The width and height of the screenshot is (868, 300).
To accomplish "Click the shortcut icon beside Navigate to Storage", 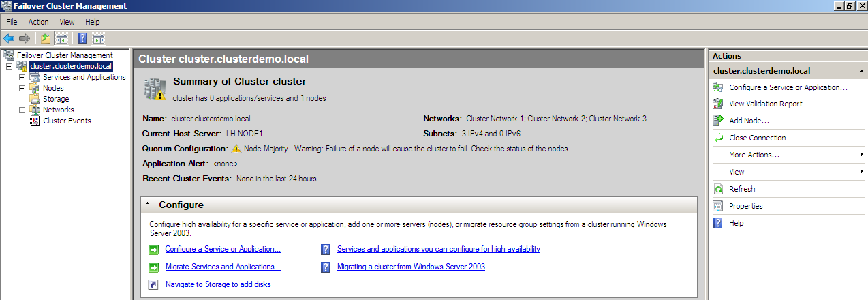I will click(x=153, y=284).
